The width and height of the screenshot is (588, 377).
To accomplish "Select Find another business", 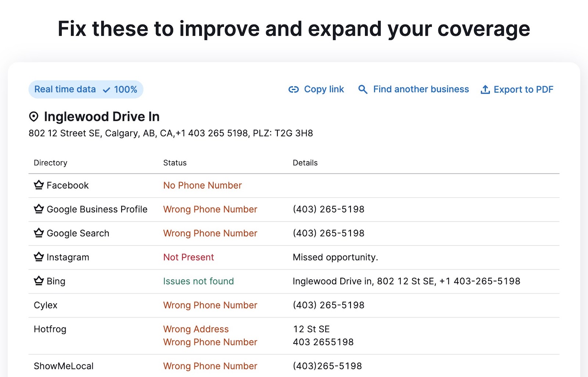I will [420, 89].
